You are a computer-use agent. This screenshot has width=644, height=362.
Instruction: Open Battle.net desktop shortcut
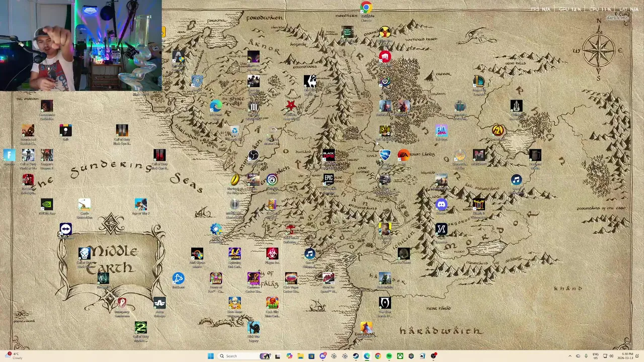(178, 279)
